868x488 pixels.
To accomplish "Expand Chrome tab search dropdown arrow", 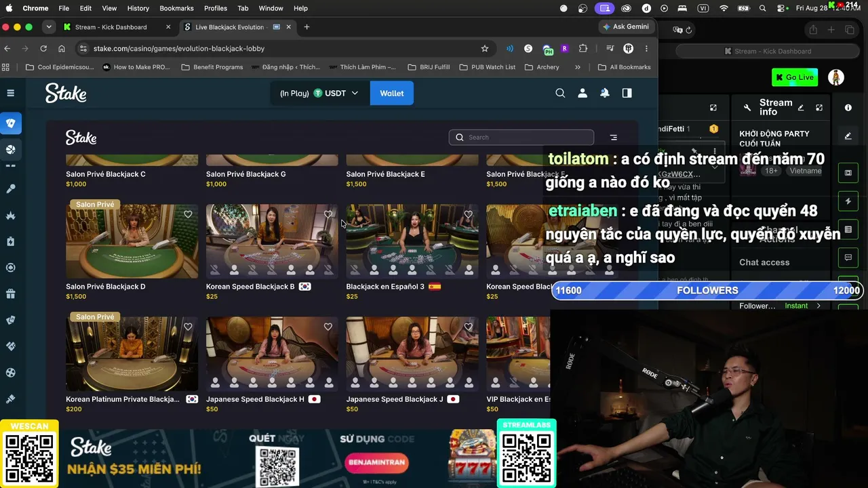I will click(x=49, y=27).
